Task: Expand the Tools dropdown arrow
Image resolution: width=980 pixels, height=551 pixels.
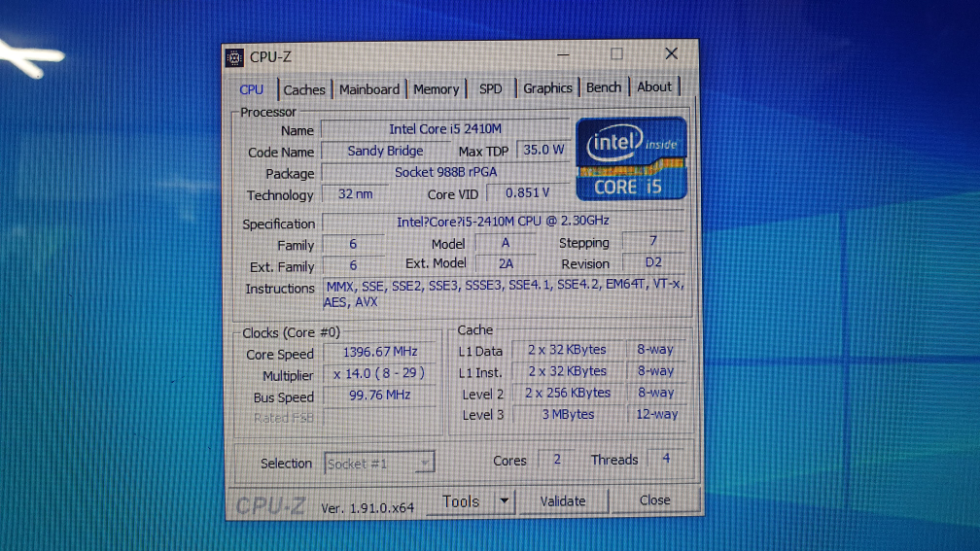Action: click(x=505, y=501)
